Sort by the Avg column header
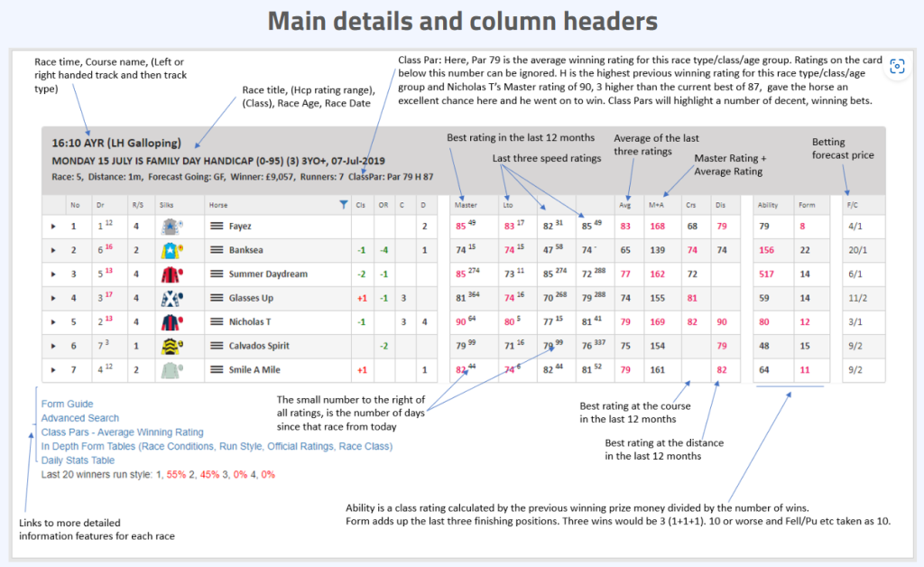The width and height of the screenshot is (924, 567). 624,205
